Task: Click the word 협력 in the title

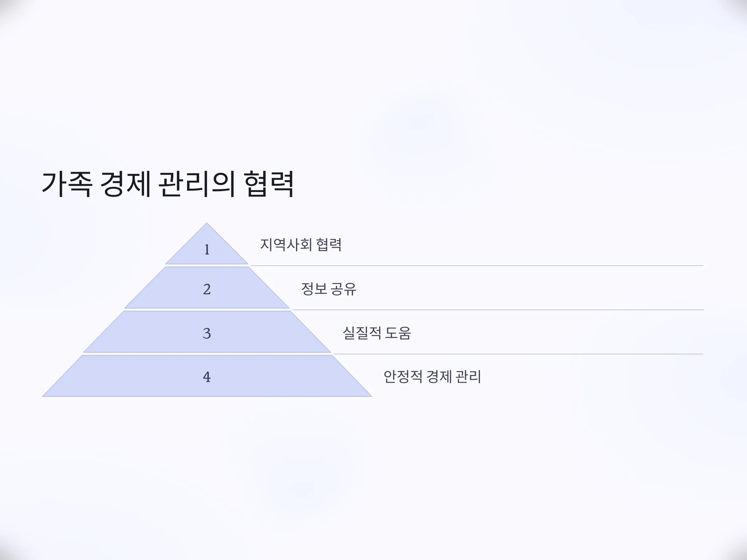Action: [269, 184]
